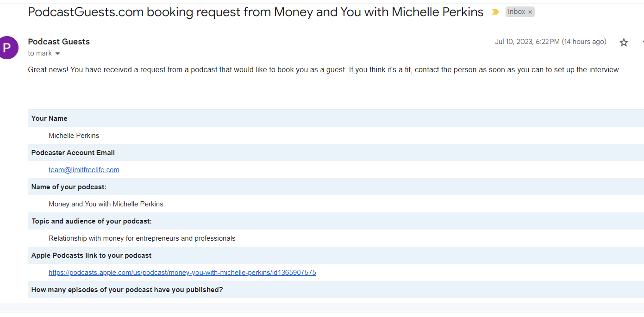This screenshot has width=644, height=317.
Task: Expand recipient details arrow next to 'to mark'
Action: (57, 54)
